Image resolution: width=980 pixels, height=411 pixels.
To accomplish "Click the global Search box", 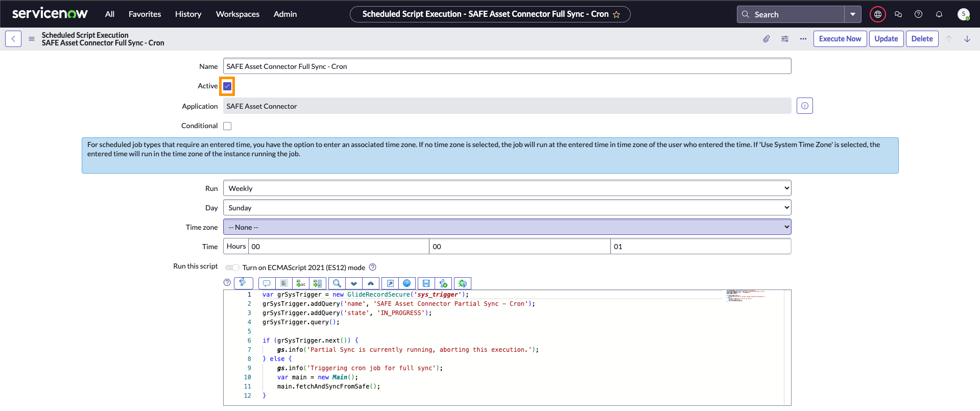I will [x=791, y=14].
